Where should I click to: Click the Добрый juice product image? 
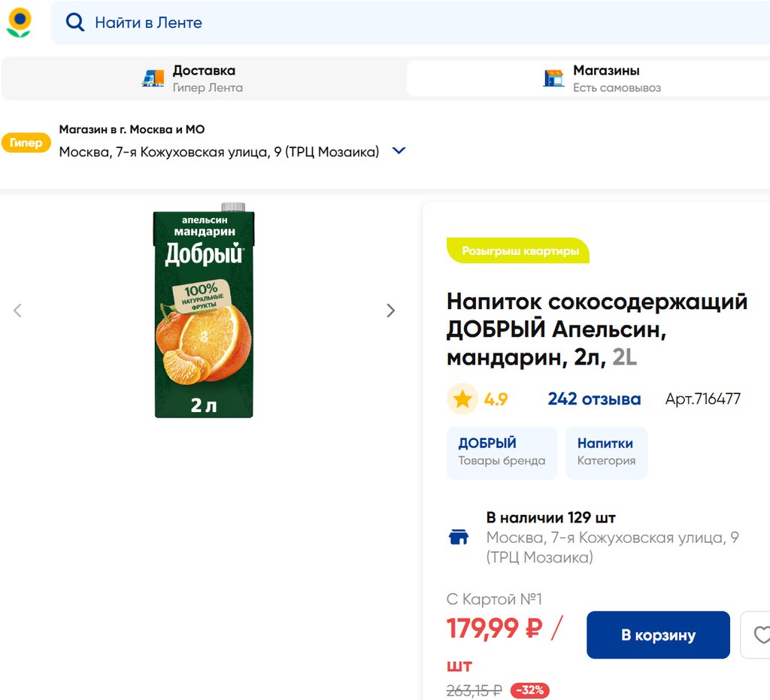point(204,311)
